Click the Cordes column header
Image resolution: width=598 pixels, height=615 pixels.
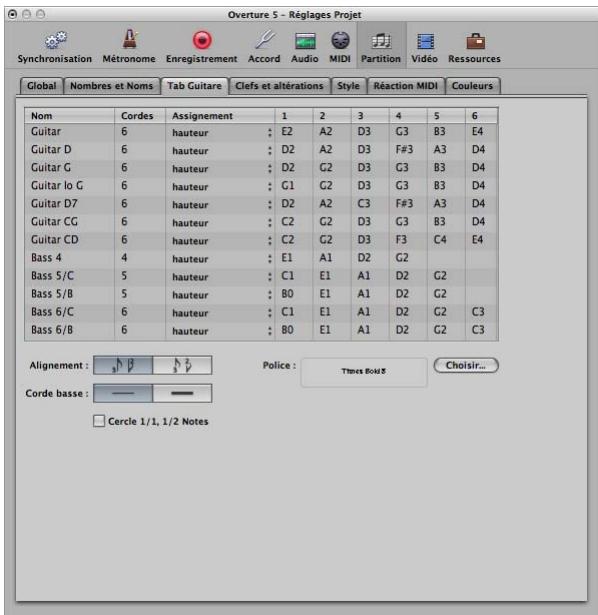[x=140, y=116]
